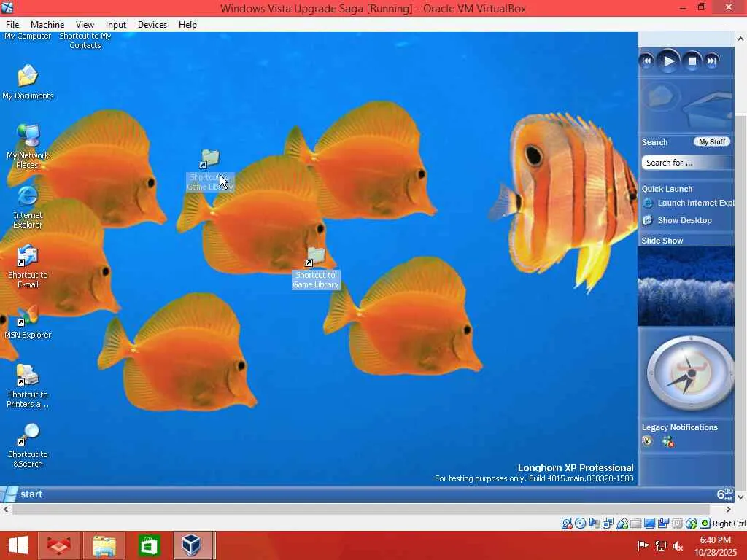The height and width of the screenshot is (560, 747).
Task: Click the first Legacy Notifications icon
Action: (x=648, y=441)
